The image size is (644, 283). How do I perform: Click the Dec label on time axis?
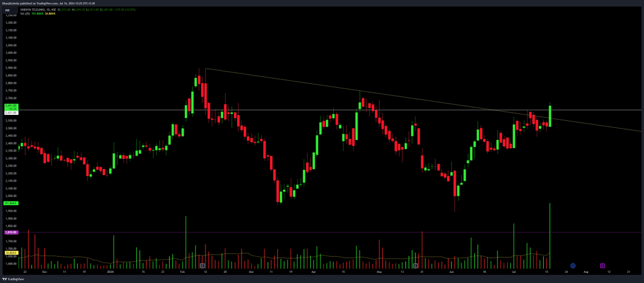click(x=44, y=273)
